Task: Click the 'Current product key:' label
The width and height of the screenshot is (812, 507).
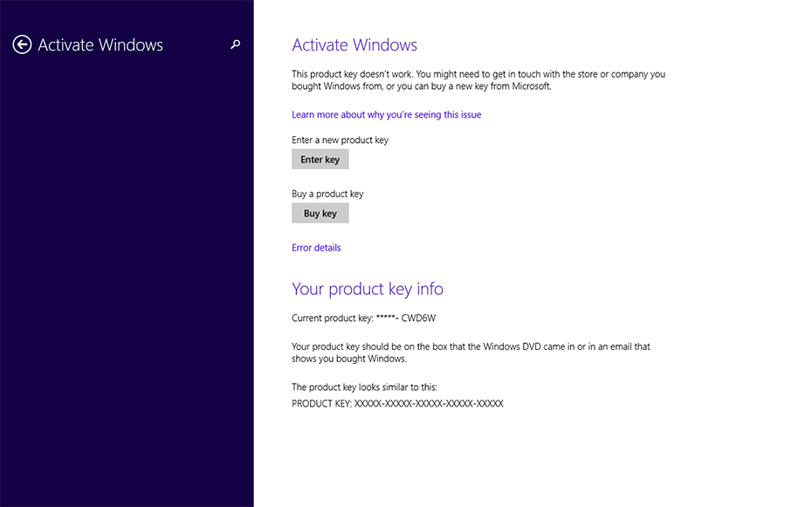Action: [x=333, y=319]
